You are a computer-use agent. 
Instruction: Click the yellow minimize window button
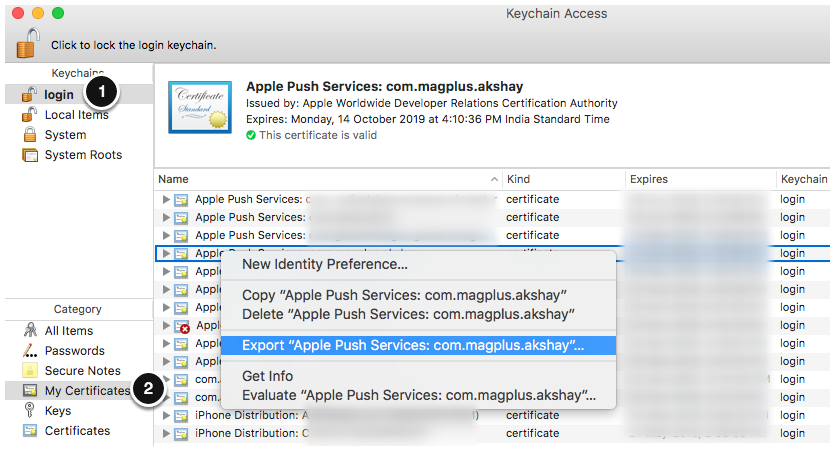point(38,13)
